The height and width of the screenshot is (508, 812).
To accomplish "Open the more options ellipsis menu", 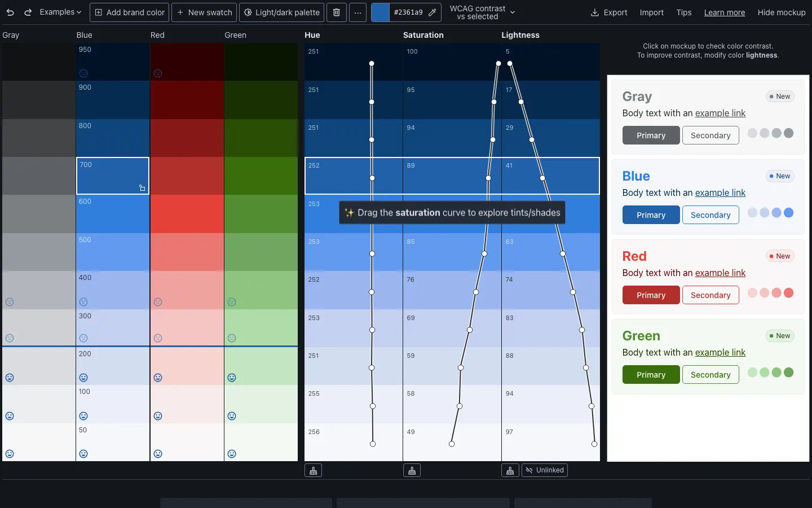I will point(358,12).
